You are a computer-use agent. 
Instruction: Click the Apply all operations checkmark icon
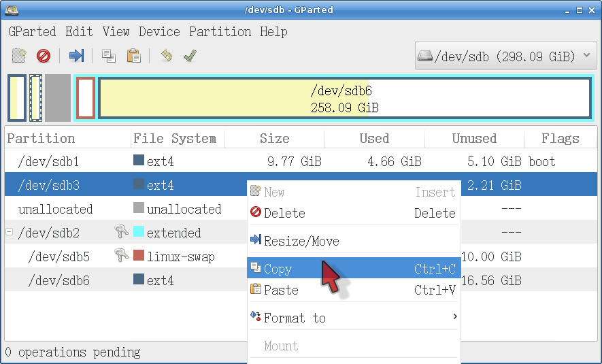[190, 56]
